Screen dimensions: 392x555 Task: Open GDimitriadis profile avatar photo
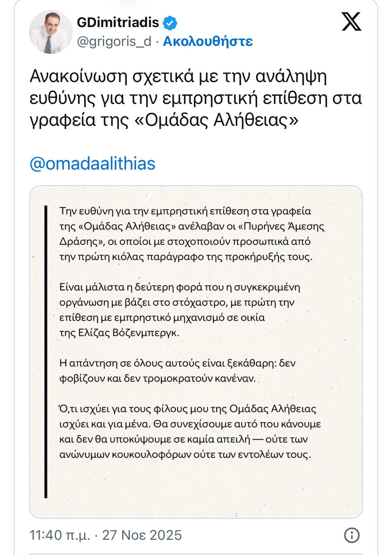click(51, 32)
